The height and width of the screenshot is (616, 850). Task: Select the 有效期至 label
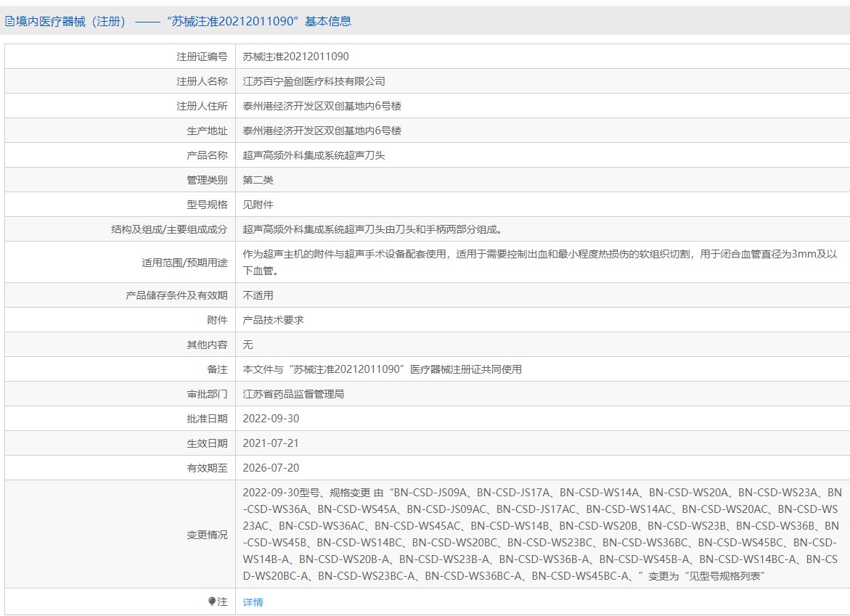pyautogui.click(x=207, y=468)
